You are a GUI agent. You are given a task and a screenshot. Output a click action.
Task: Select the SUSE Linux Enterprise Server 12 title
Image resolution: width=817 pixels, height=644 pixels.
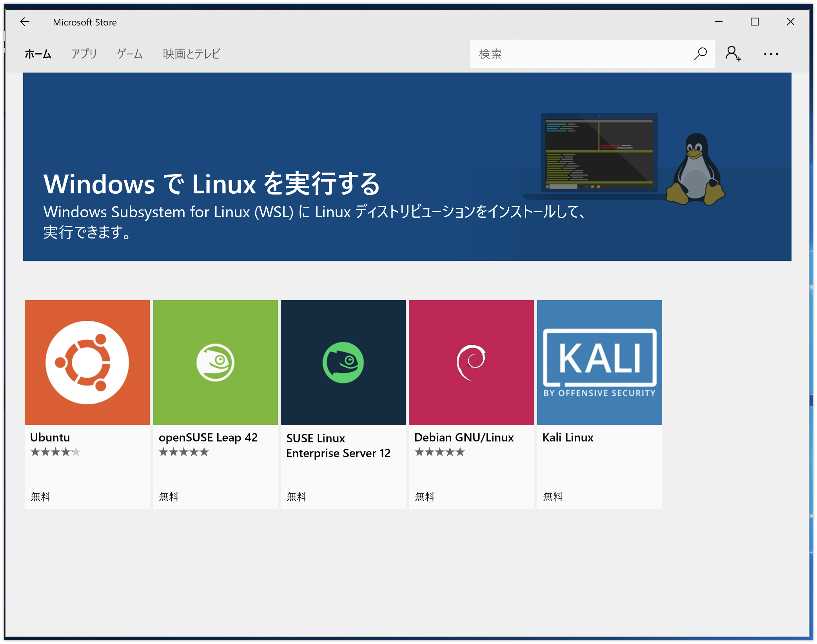pyautogui.click(x=338, y=446)
